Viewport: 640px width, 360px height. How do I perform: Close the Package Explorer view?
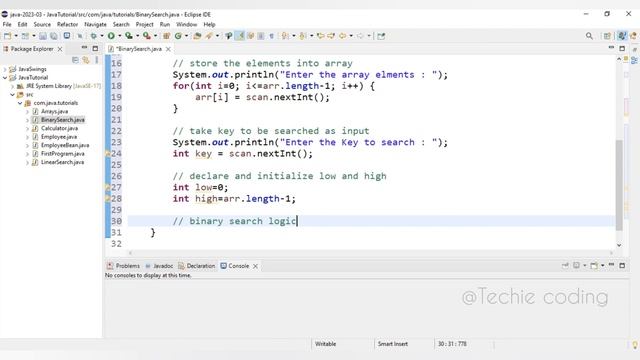(x=60, y=49)
